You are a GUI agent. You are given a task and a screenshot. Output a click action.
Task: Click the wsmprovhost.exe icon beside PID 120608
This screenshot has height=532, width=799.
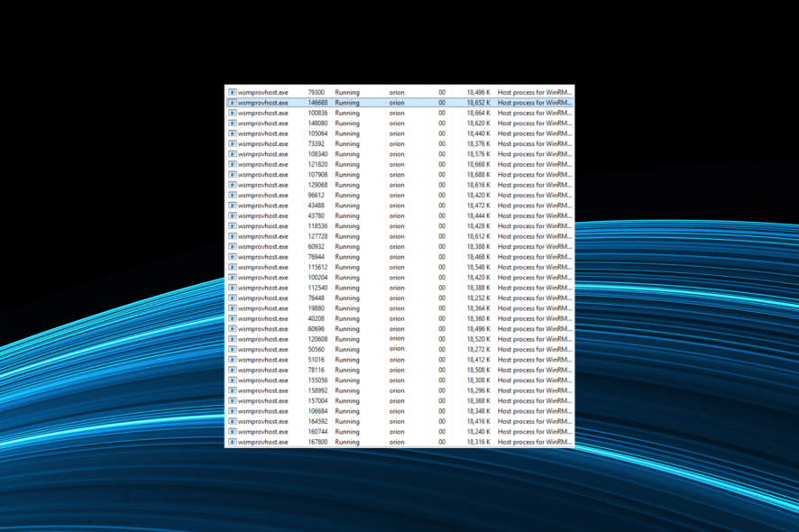click(x=233, y=338)
